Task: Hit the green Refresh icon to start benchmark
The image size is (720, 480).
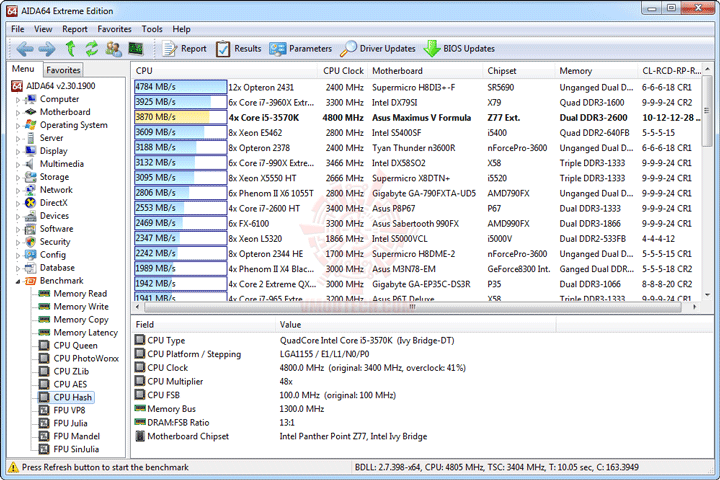Action: 92,48
